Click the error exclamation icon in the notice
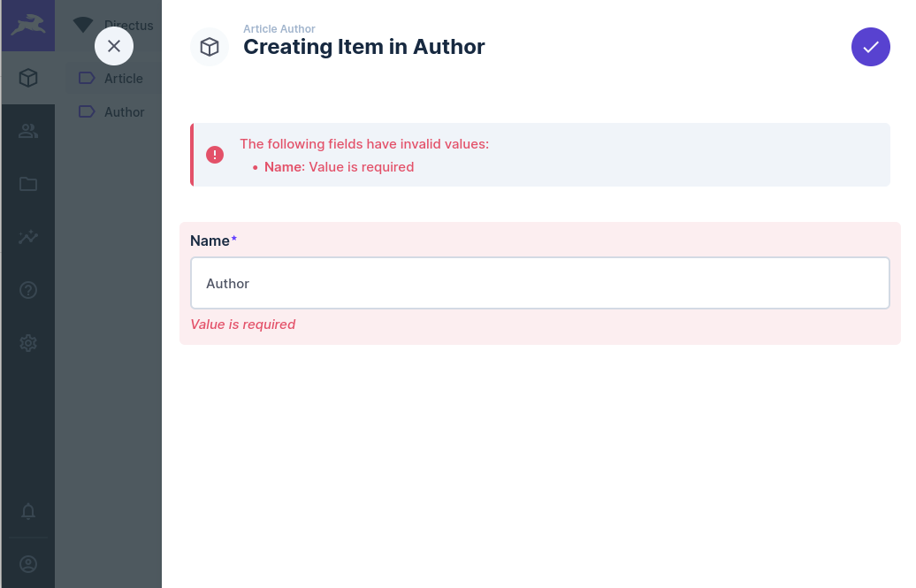The width and height of the screenshot is (916, 588). pos(214,154)
